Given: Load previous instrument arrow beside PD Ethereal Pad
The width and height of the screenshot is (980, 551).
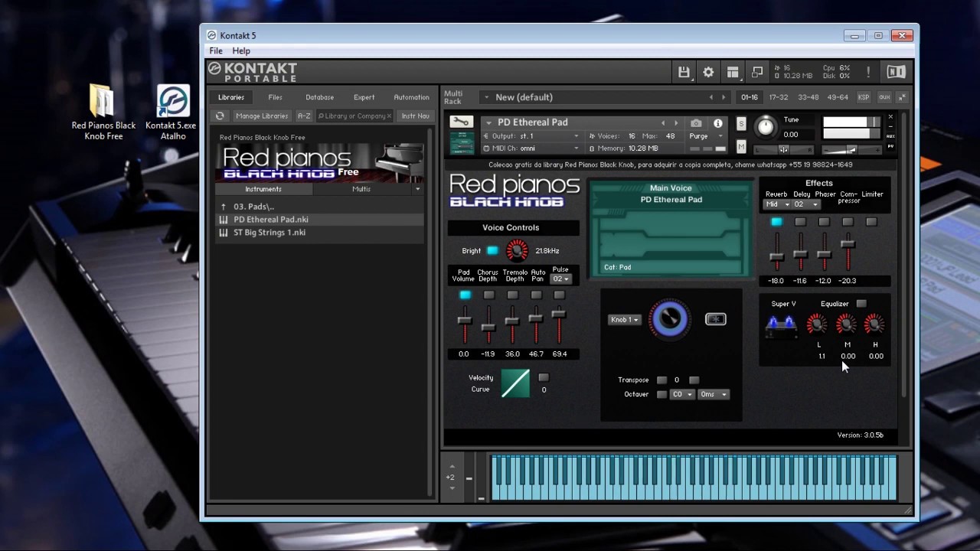Looking at the screenshot, I should pyautogui.click(x=663, y=123).
